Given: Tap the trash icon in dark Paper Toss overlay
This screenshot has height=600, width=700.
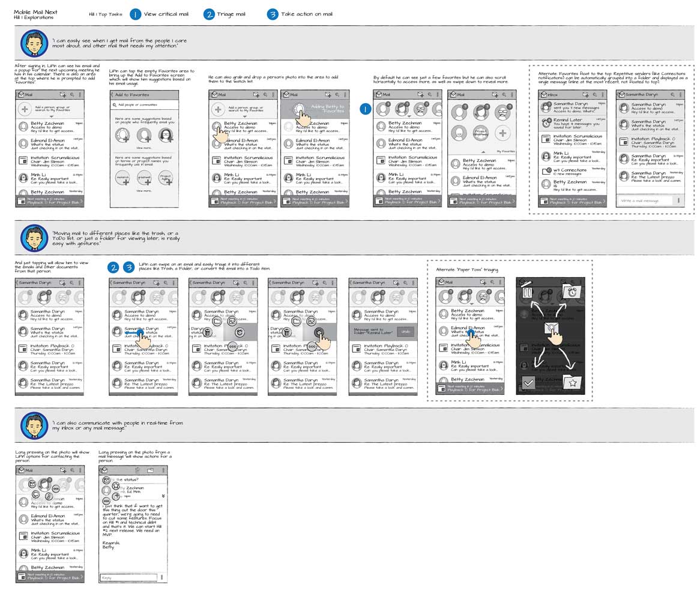Looking at the screenshot, I should point(527,292).
